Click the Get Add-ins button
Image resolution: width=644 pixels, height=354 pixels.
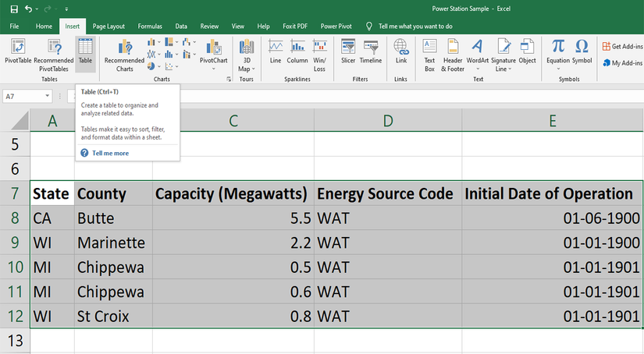622,46
